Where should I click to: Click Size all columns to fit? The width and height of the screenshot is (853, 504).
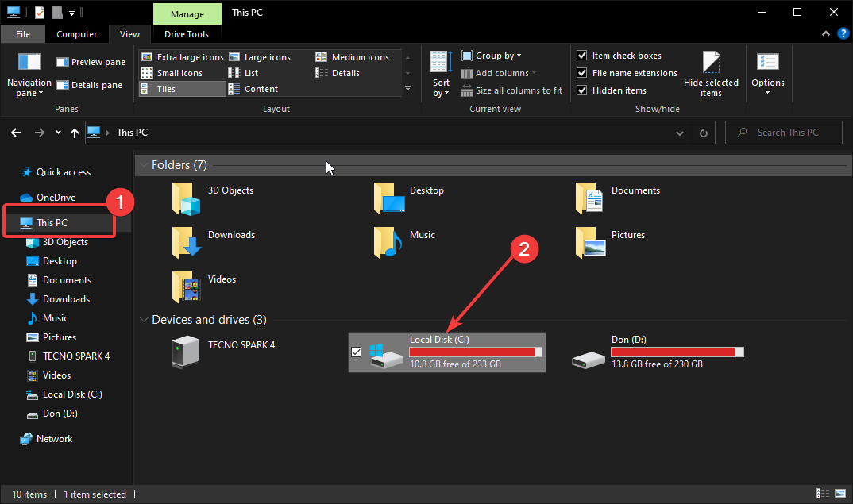point(511,90)
